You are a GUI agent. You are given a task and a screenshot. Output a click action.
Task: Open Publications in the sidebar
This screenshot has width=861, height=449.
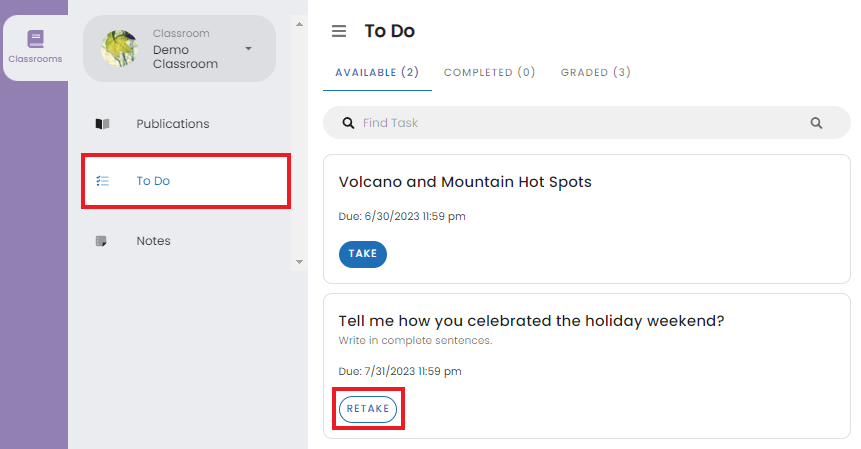(x=173, y=124)
